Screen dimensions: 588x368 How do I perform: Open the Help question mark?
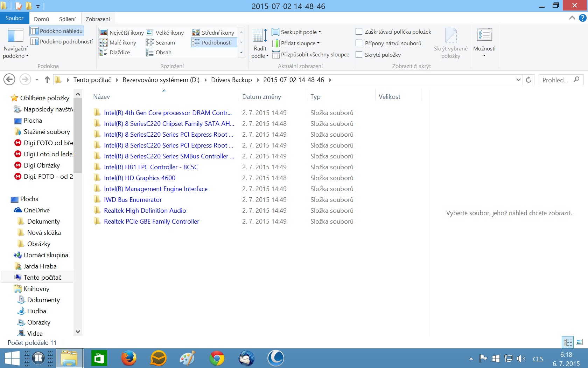point(582,18)
